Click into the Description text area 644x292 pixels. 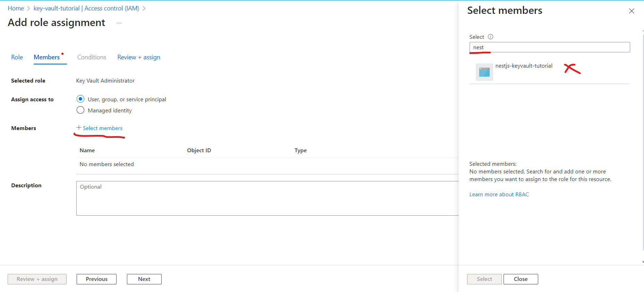click(267, 198)
